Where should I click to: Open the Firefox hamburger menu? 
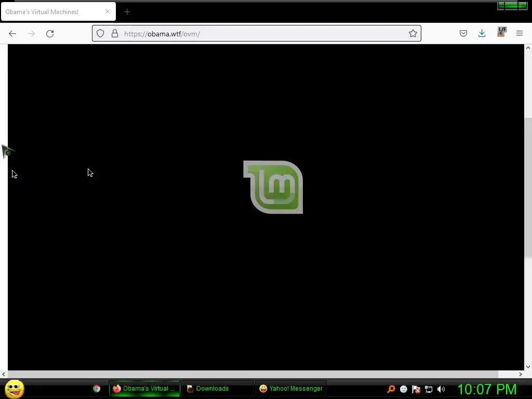[520, 33]
